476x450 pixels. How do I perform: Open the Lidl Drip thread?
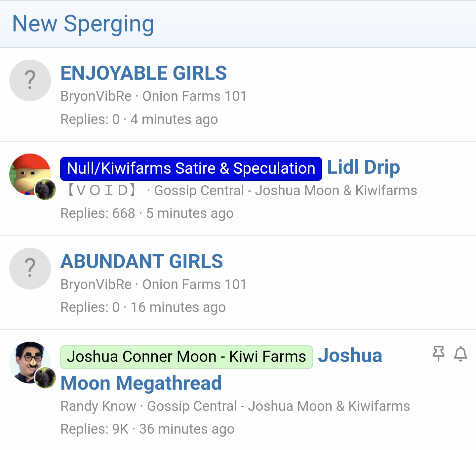point(364,167)
